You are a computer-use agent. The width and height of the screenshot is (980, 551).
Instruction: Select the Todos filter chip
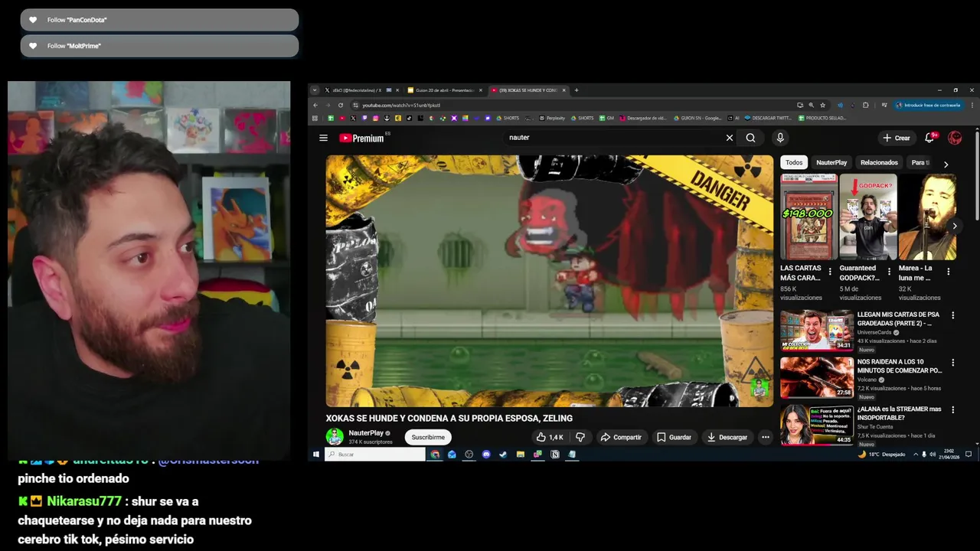(x=794, y=162)
